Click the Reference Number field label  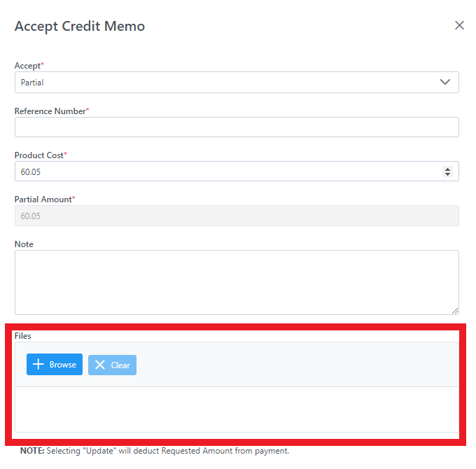point(52,111)
